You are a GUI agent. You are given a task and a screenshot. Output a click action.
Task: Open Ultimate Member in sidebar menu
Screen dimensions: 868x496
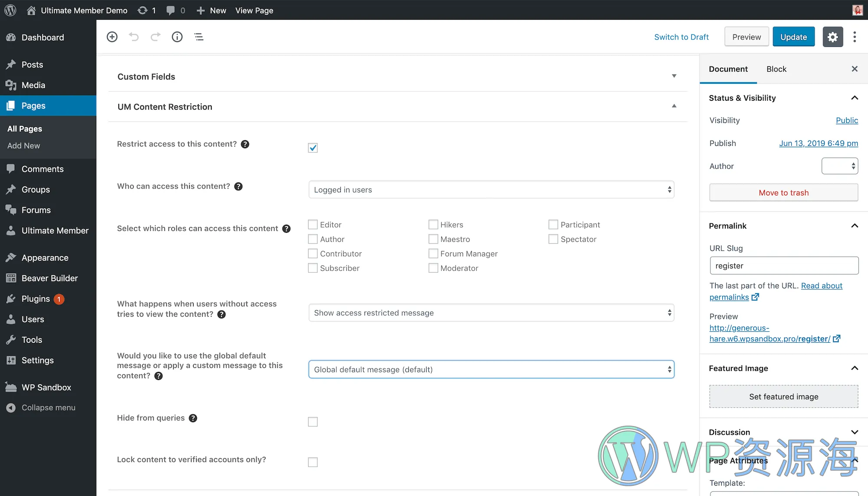click(55, 231)
